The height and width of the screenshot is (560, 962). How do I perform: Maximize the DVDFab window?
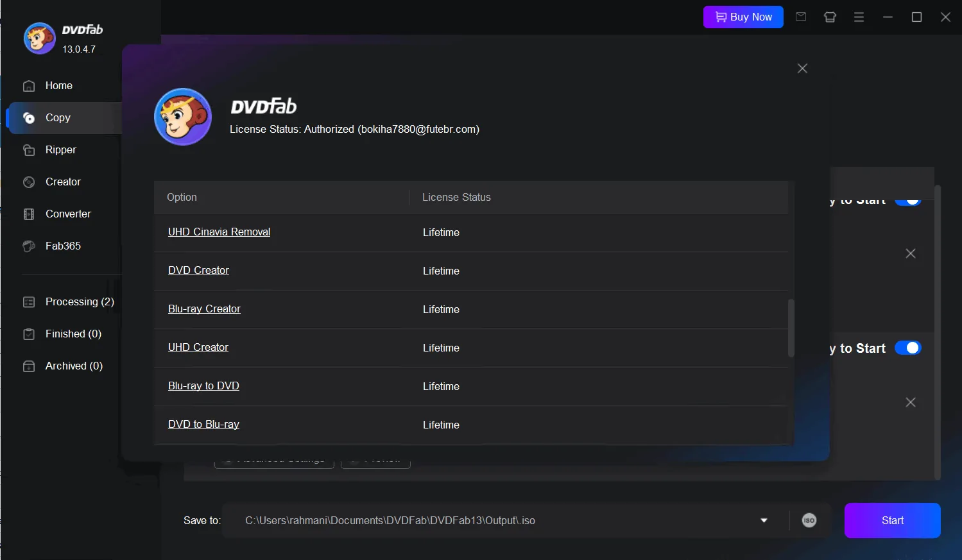(x=916, y=17)
